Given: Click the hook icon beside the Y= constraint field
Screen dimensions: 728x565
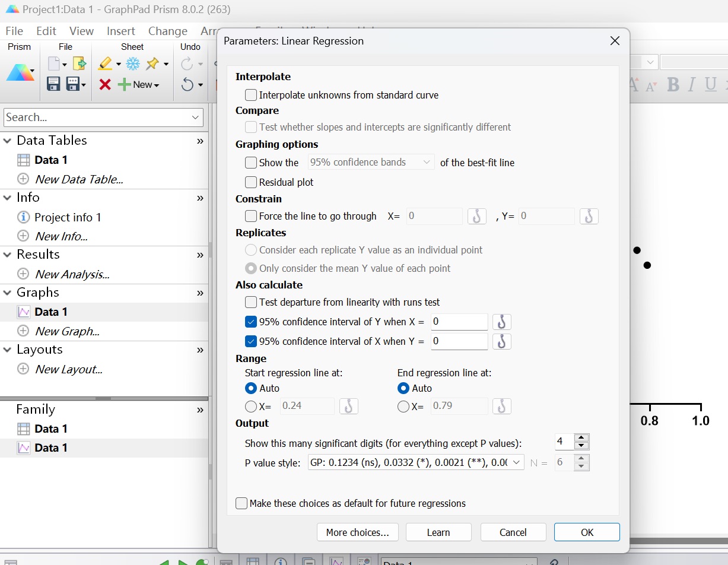Looking at the screenshot, I should (589, 216).
